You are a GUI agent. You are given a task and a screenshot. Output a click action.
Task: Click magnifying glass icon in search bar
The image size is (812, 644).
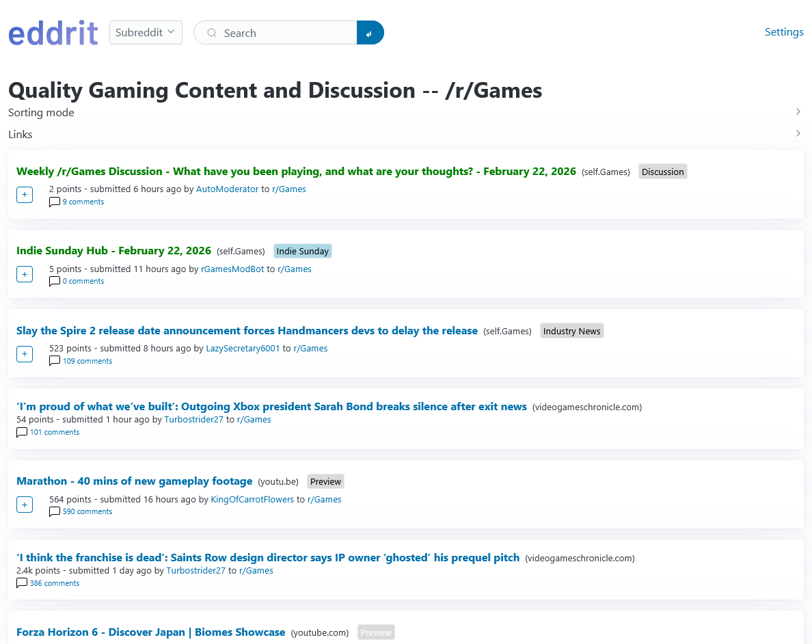click(x=212, y=33)
